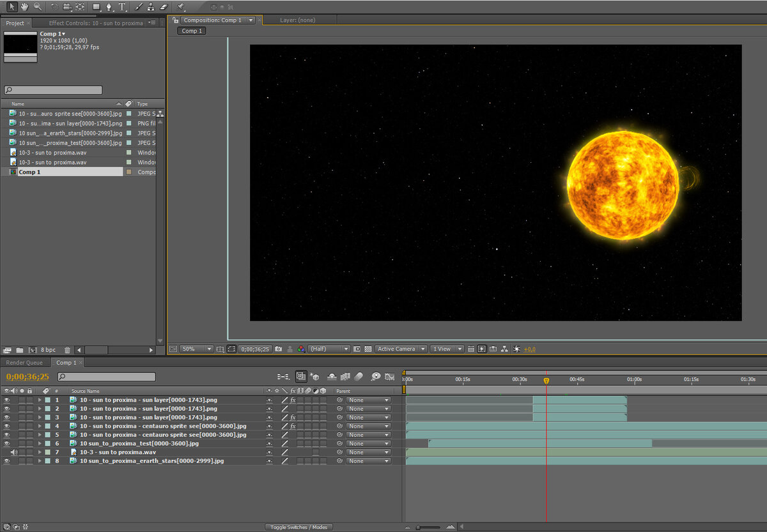Select the Zoom magnifier tool
This screenshot has width=767, height=532.
38,6
